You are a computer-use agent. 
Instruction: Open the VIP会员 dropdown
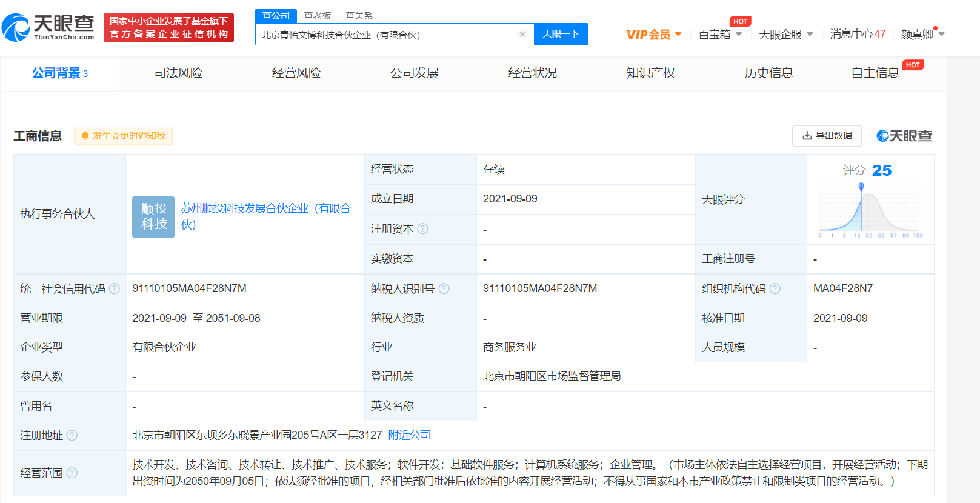tap(653, 35)
